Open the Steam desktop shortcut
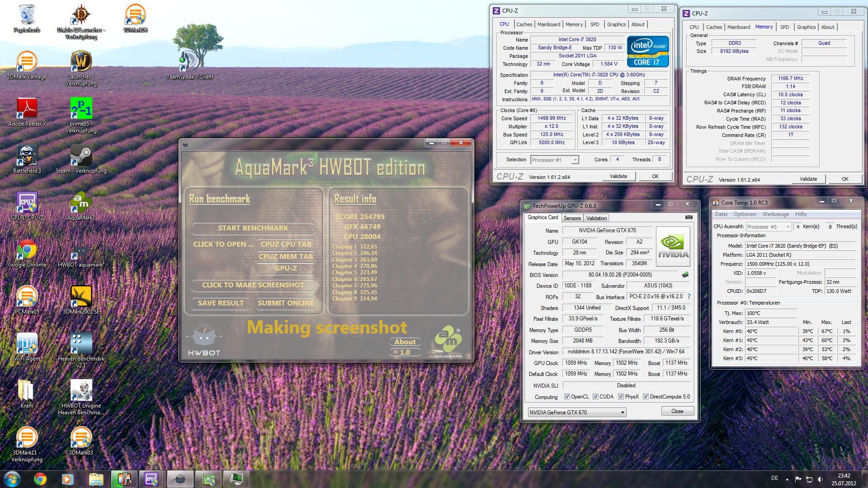Image resolution: width=868 pixels, height=488 pixels. (x=81, y=159)
